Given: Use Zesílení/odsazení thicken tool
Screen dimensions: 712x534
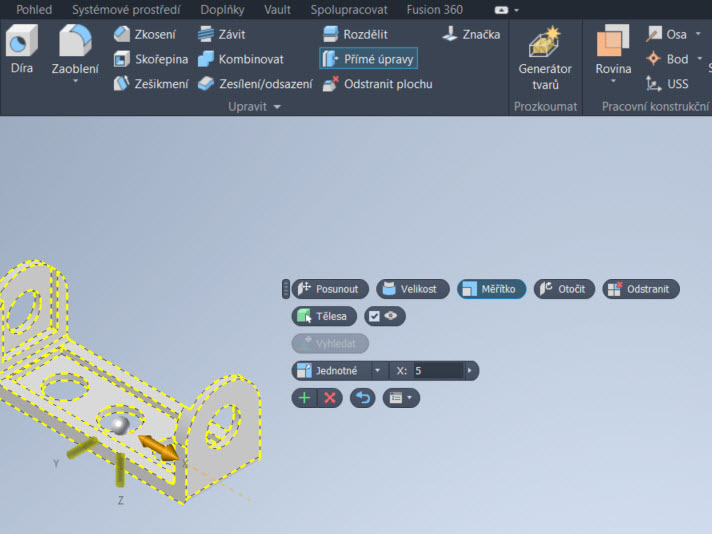Looking at the screenshot, I should pyautogui.click(x=255, y=84).
